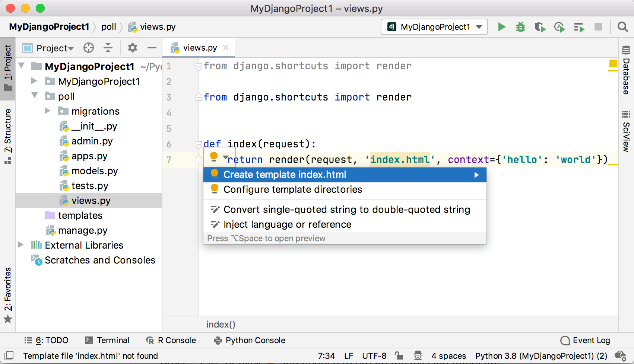Run with coverage shield icon
634x364 pixels.
pos(539,27)
